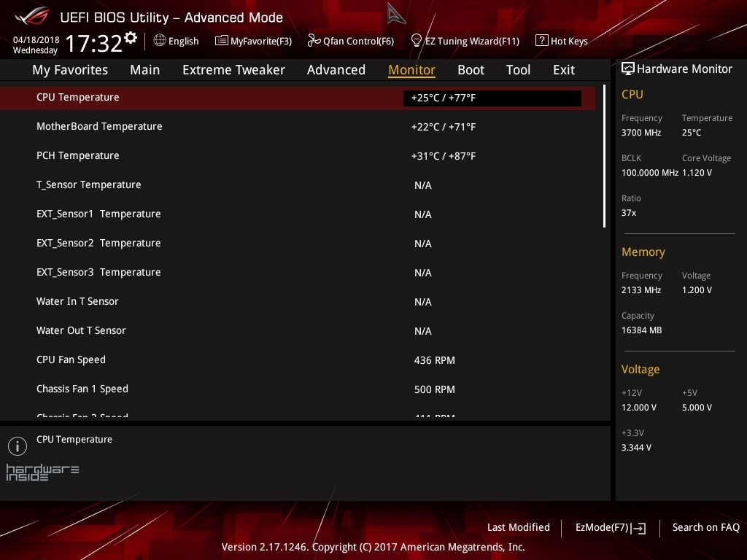The width and height of the screenshot is (747, 560).
Task: Launch EZ Tuning Wizard bulb icon
Action: tap(417, 41)
